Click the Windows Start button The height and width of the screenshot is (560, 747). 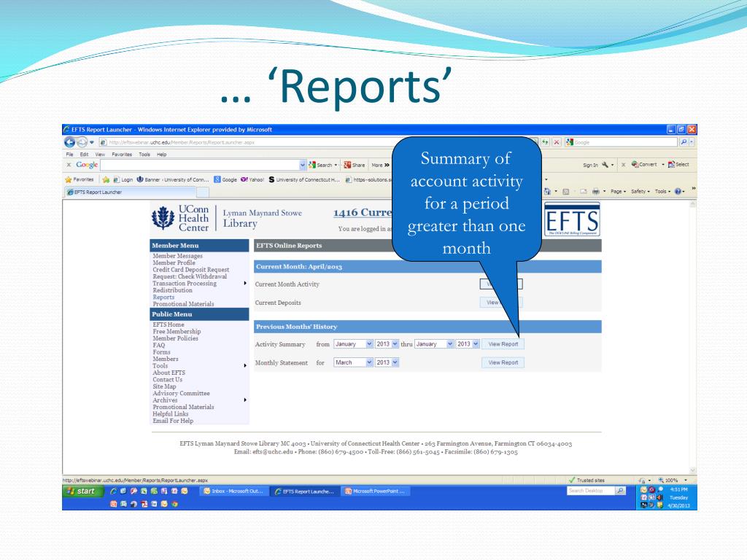coord(83,491)
